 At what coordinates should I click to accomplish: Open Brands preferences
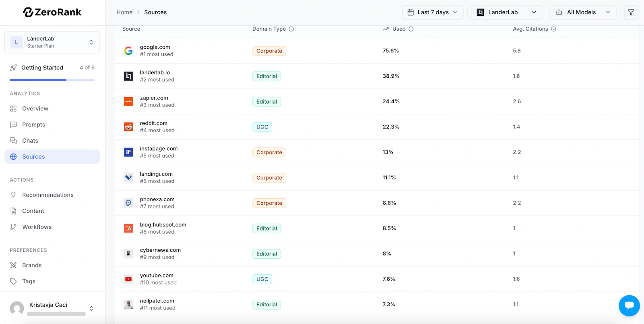52,265
